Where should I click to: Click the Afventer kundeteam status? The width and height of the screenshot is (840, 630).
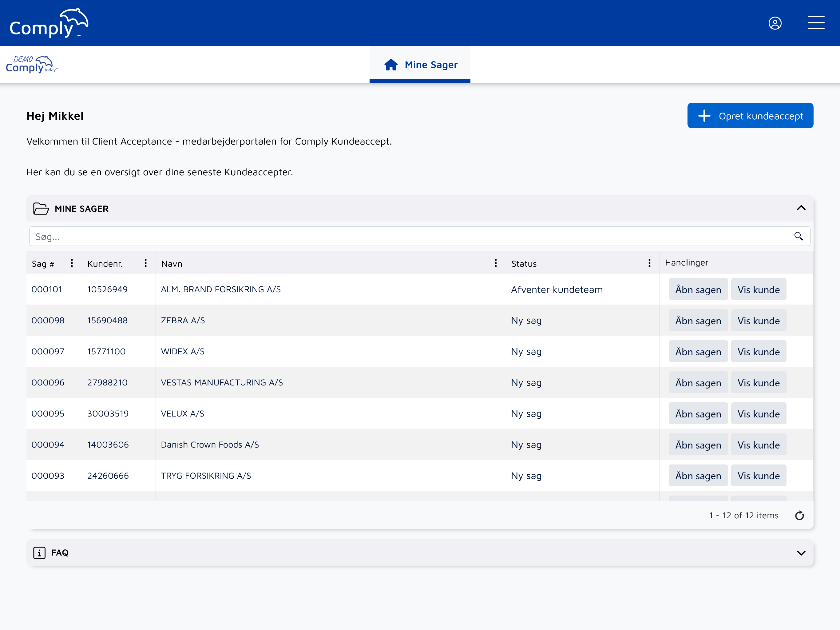tap(557, 289)
